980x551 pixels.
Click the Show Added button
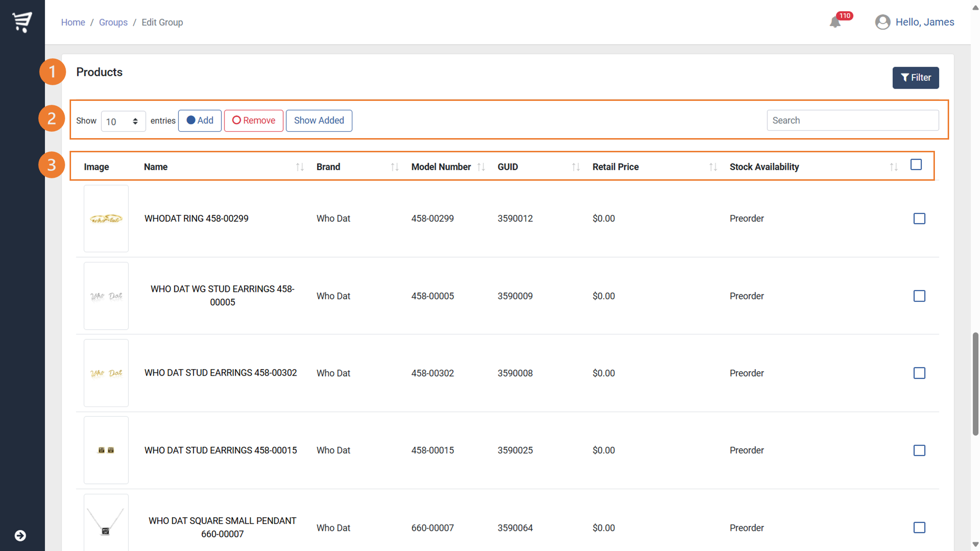pos(319,120)
